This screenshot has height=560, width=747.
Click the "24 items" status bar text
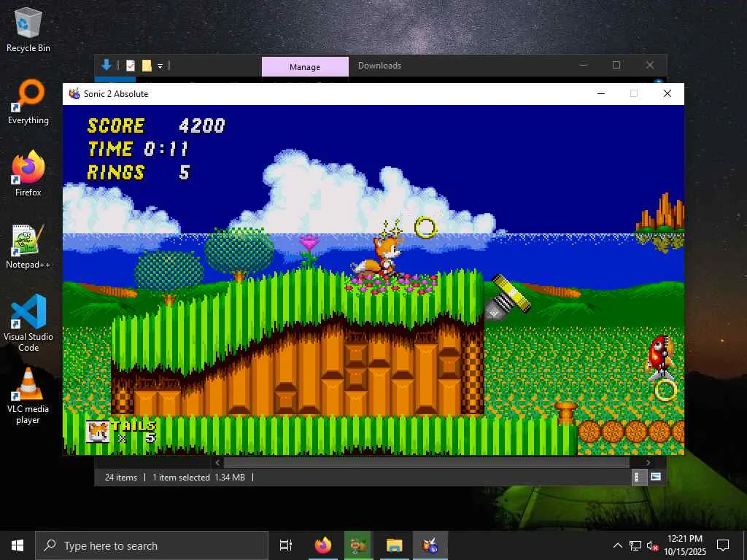(121, 477)
